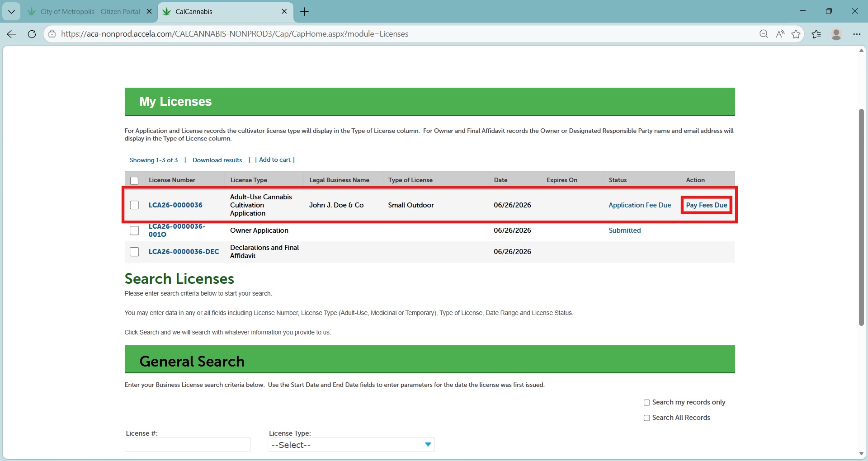The image size is (868, 461).
Task: Click the Submitted status link
Action: click(x=625, y=230)
